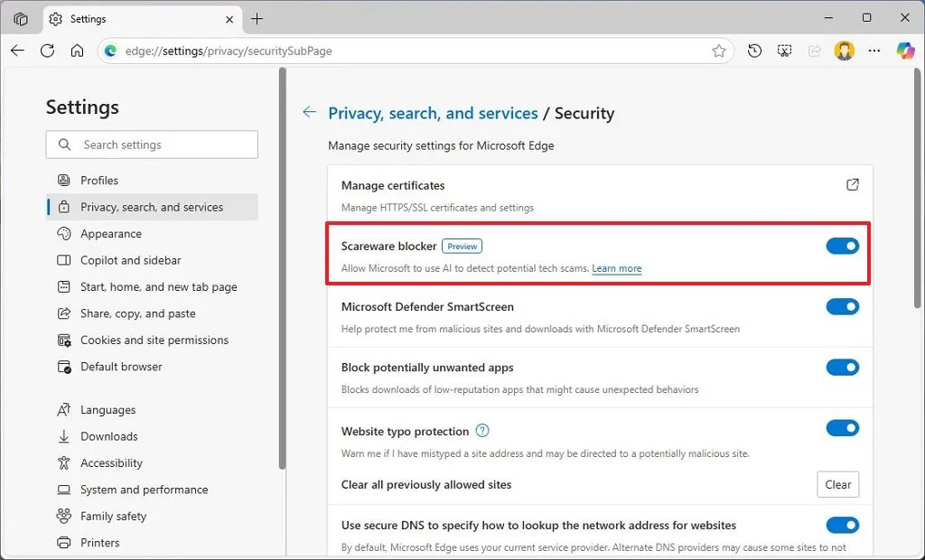925x560 pixels.
Task: Click the Website typo protection help icon
Action: coord(482,431)
